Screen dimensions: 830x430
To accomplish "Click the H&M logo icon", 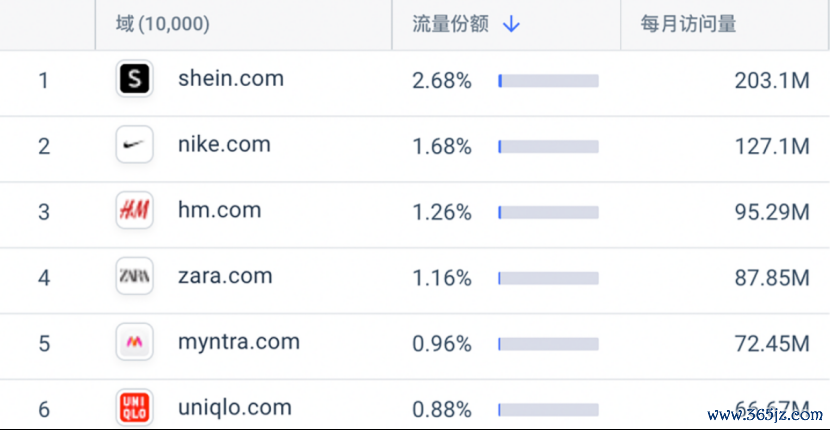I will [x=134, y=210].
